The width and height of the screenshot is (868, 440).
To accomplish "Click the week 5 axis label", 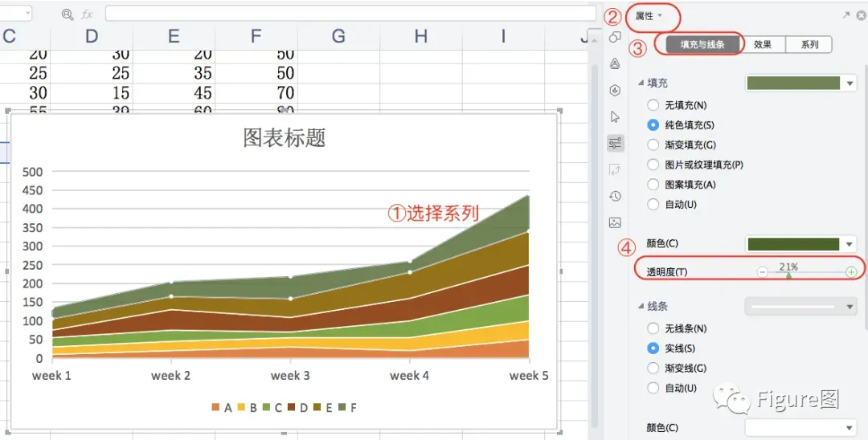I will point(529,375).
